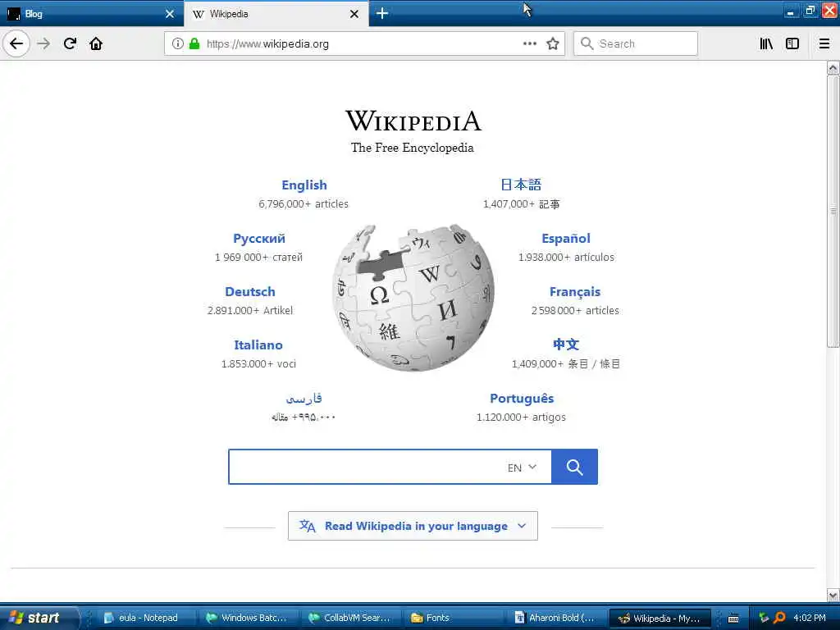Open the Japanese 日本語 Wikipedia link
This screenshot has height=630, width=840.
click(x=521, y=185)
